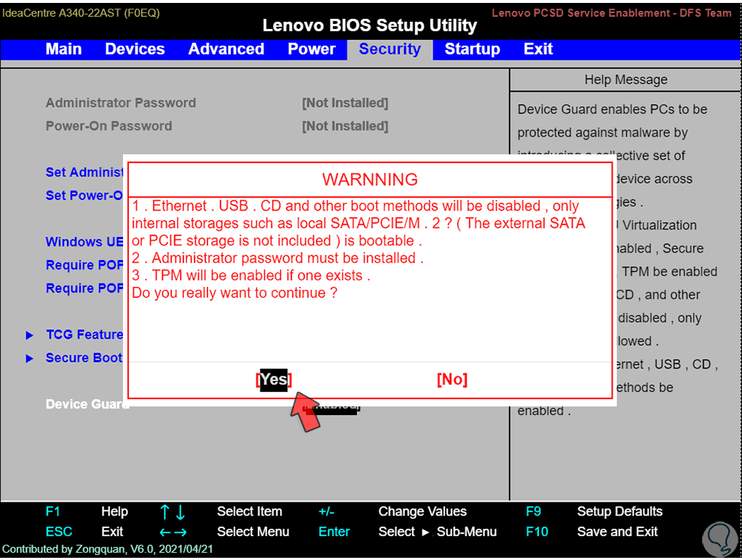Click the Enter Select Sub-Menu hint

tap(408, 532)
